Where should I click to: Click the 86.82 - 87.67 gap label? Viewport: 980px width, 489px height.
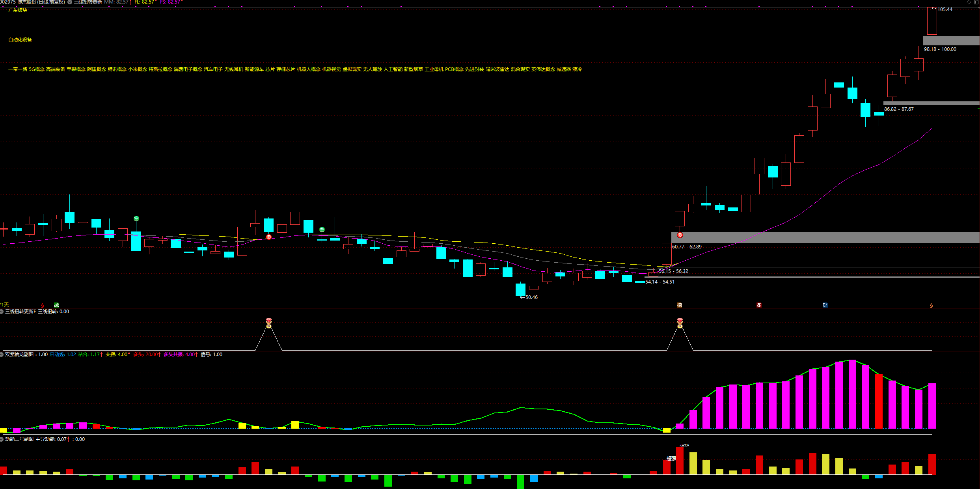pos(899,109)
